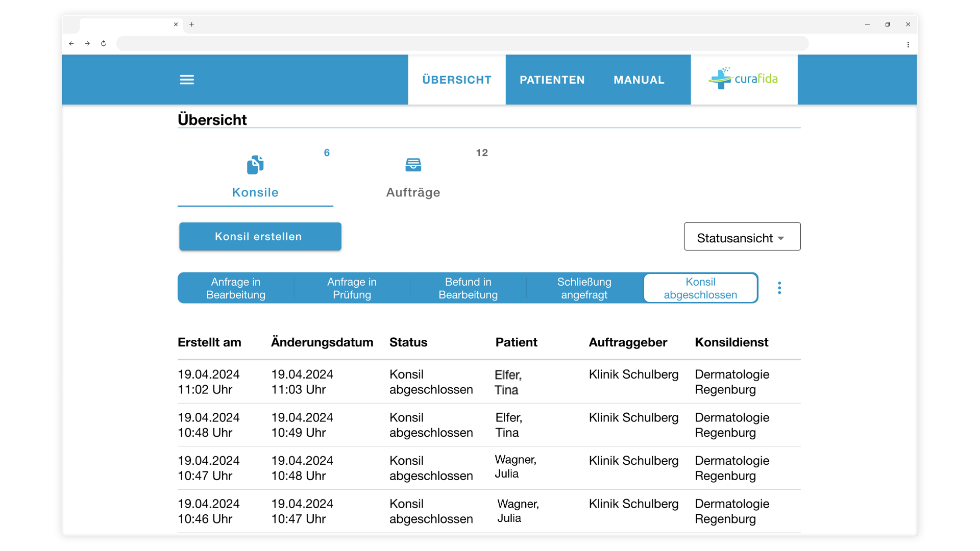Open the hamburger navigation menu

pyautogui.click(x=187, y=80)
